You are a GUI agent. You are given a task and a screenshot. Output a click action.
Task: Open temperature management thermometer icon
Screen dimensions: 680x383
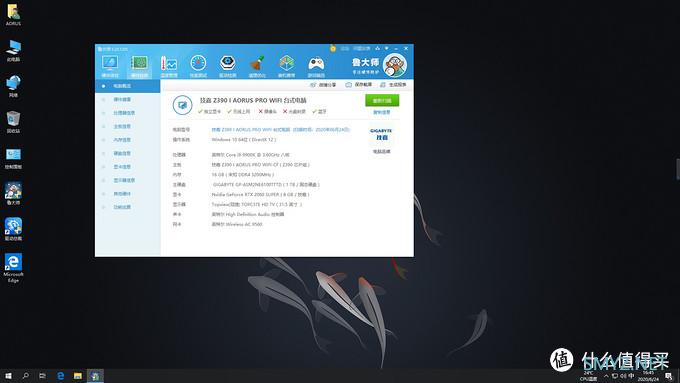point(169,66)
